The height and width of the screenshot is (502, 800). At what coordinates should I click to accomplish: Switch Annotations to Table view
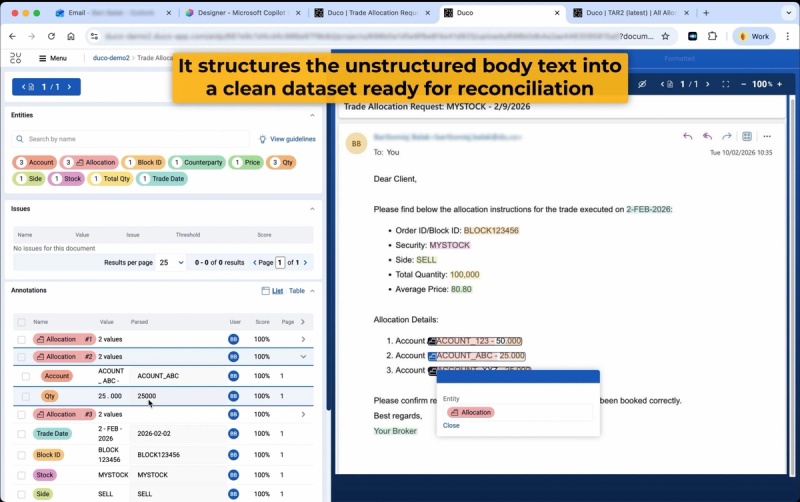(297, 291)
